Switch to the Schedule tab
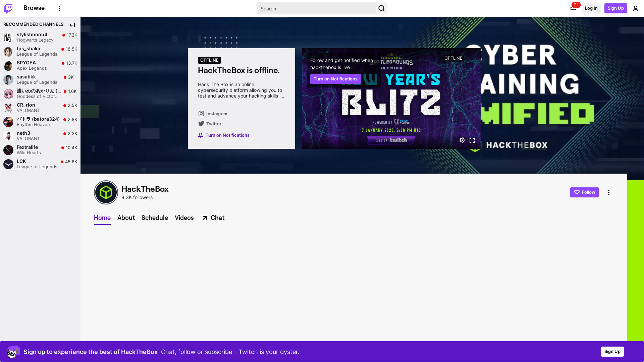Image resolution: width=644 pixels, height=362 pixels. pyautogui.click(x=155, y=218)
